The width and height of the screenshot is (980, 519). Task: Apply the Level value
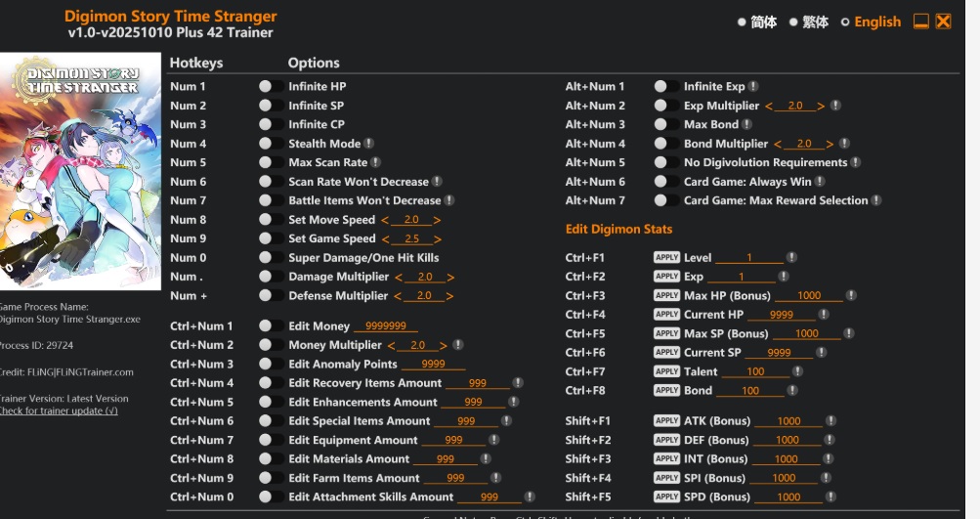pyautogui.click(x=666, y=257)
